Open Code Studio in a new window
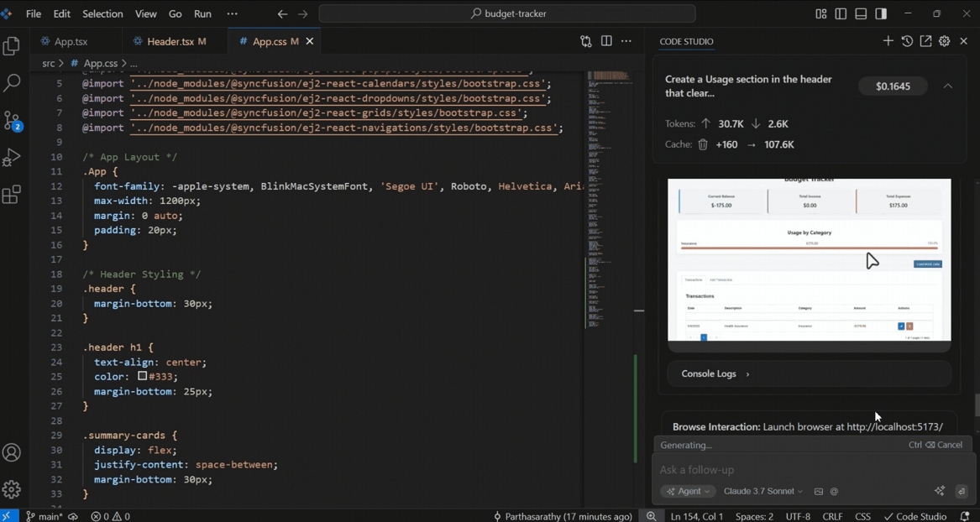 pyautogui.click(x=925, y=41)
